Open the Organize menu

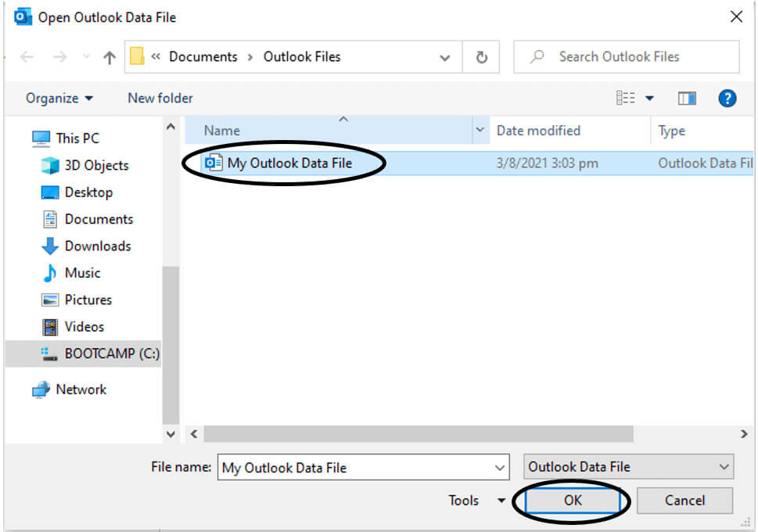click(59, 98)
